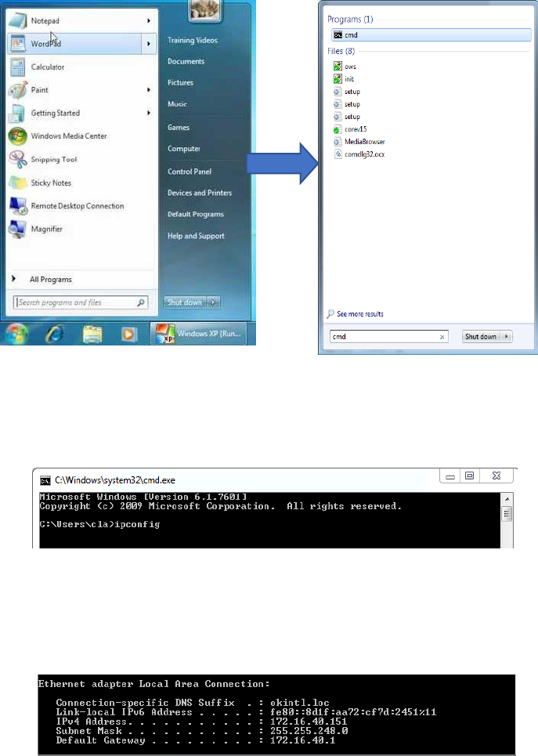Open Windows Explorer folder taskbar icon

point(92,334)
